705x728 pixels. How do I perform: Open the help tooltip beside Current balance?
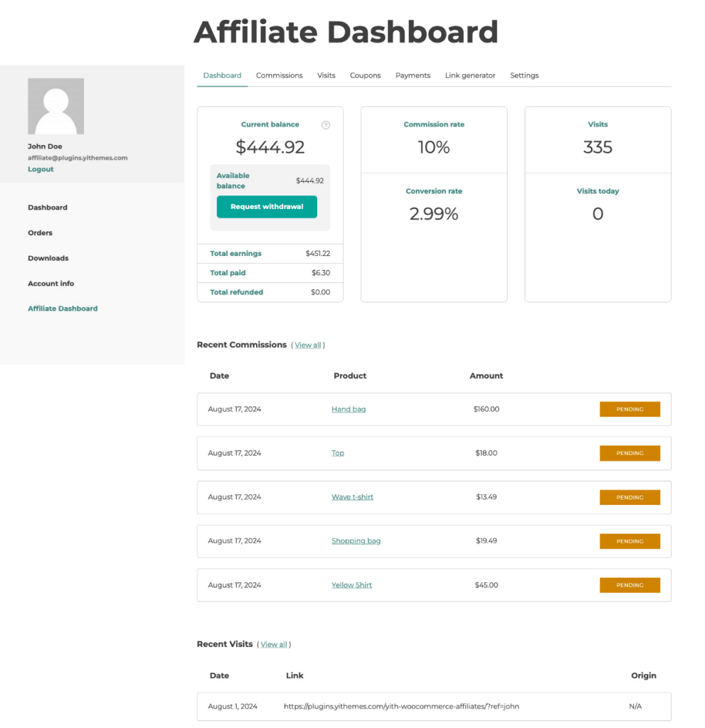click(x=326, y=124)
